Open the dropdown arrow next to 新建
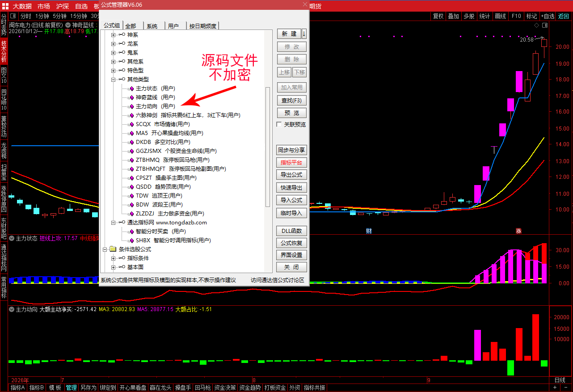 (304, 34)
